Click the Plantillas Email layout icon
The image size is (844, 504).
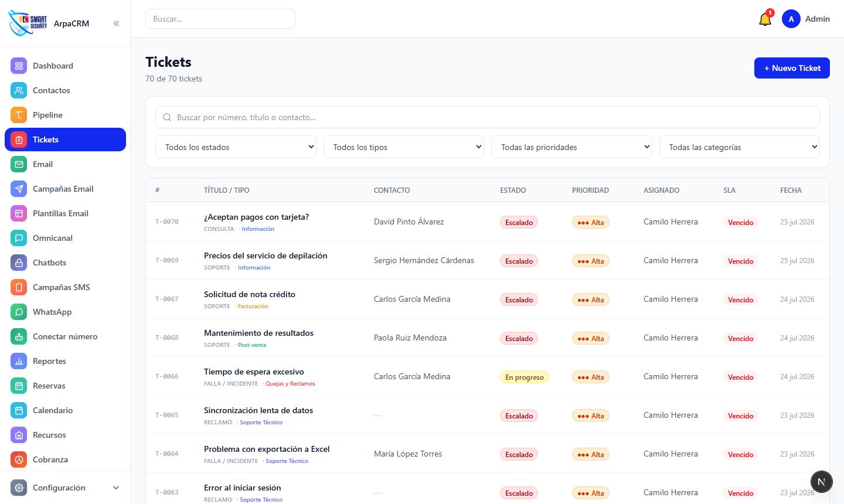click(x=19, y=213)
